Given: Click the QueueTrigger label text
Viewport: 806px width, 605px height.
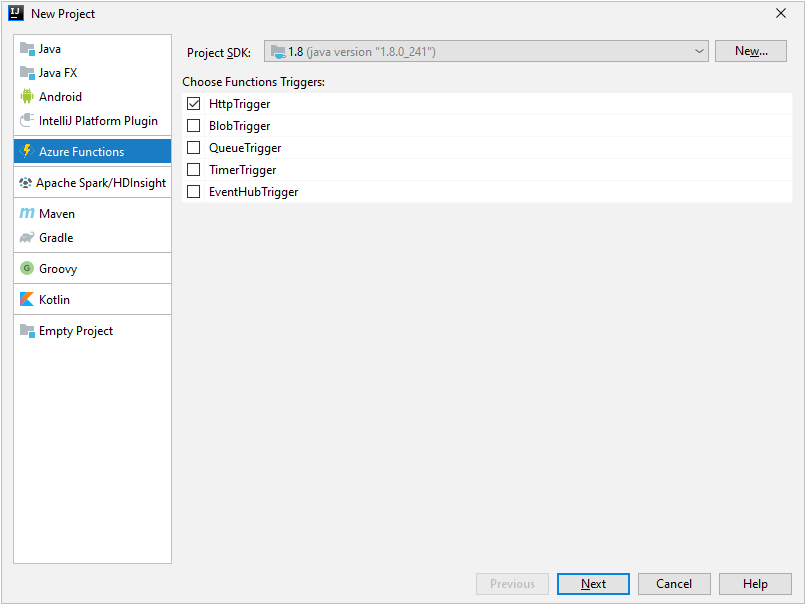Looking at the screenshot, I should pyautogui.click(x=245, y=148).
